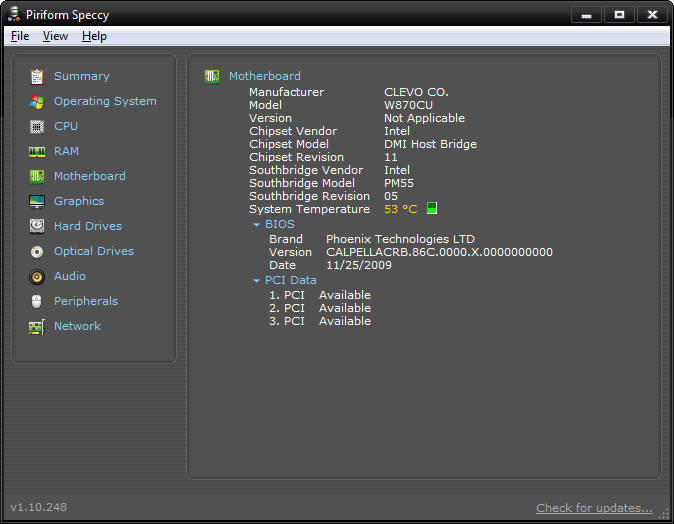
Task: Select the W870CU model value
Action: tap(408, 105)
